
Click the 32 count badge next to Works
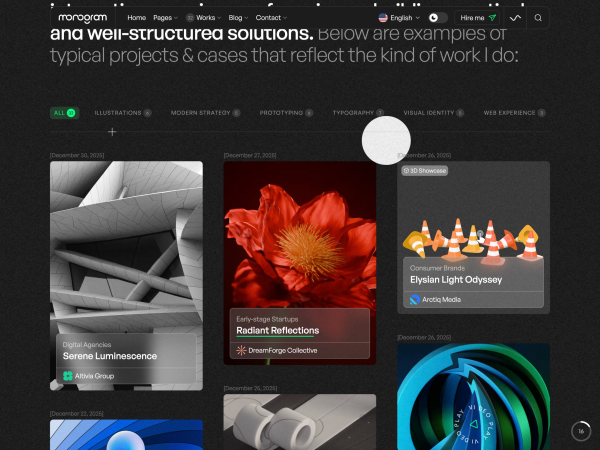190,18
